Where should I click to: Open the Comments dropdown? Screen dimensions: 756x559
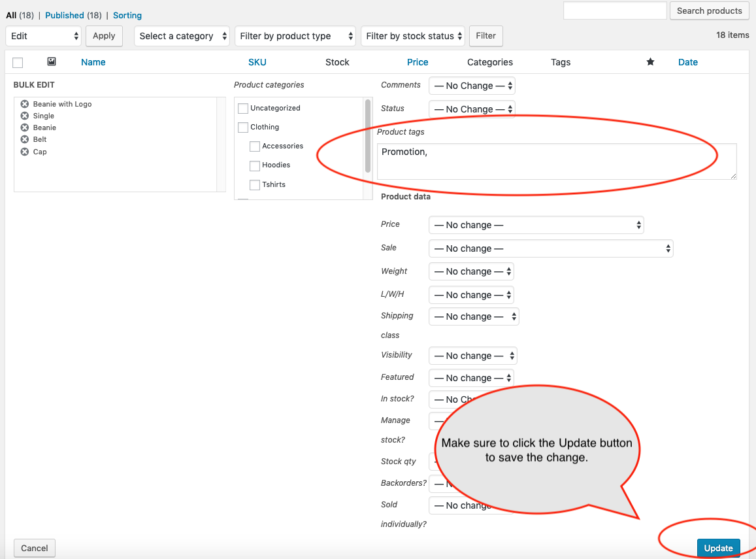pos(472,85)
